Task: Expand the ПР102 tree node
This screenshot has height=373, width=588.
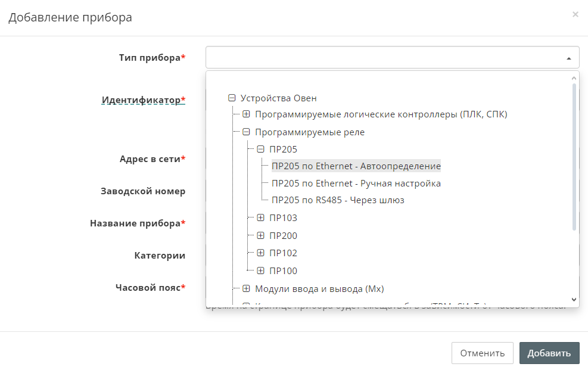Action: pos(260,253)
